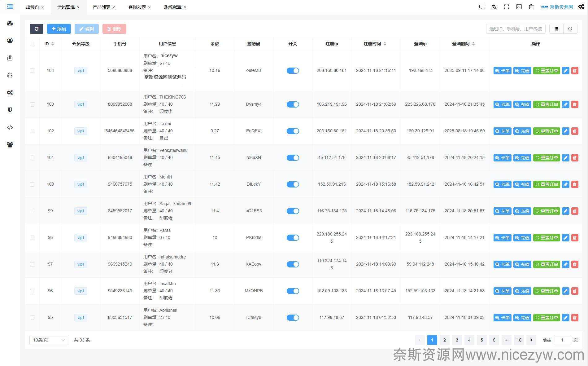Open the 系统配置 tab
This screenshot has width=588, height=366.
click(x=172, y=7)
